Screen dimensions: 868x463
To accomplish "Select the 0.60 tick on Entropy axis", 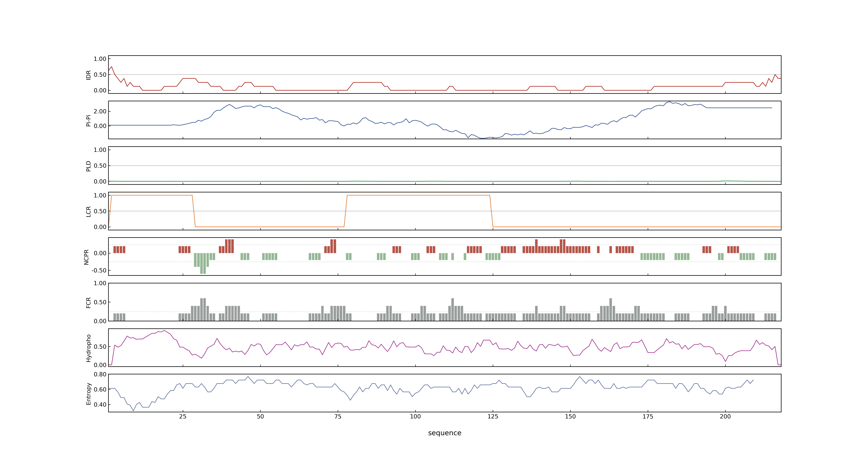I will point(100,390).
